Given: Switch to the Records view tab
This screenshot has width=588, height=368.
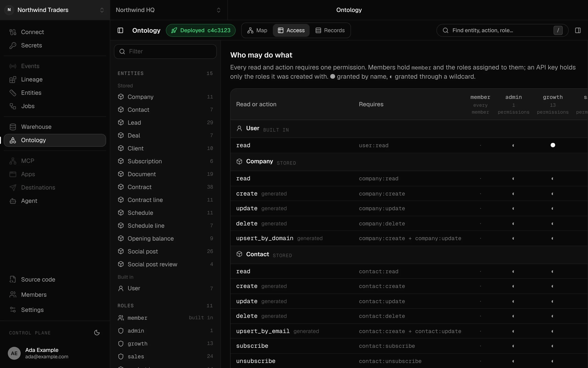Looking at the screenshot, I should 330,30.
